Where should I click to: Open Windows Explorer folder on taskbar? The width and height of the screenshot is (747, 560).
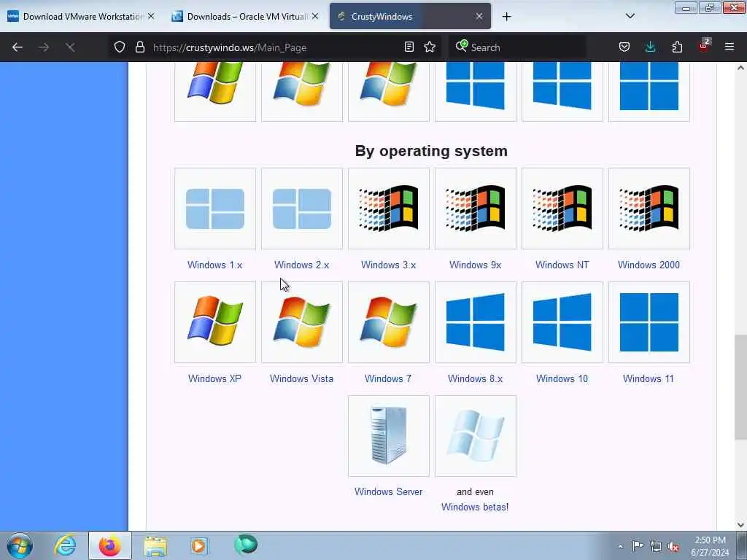point(155,546)
